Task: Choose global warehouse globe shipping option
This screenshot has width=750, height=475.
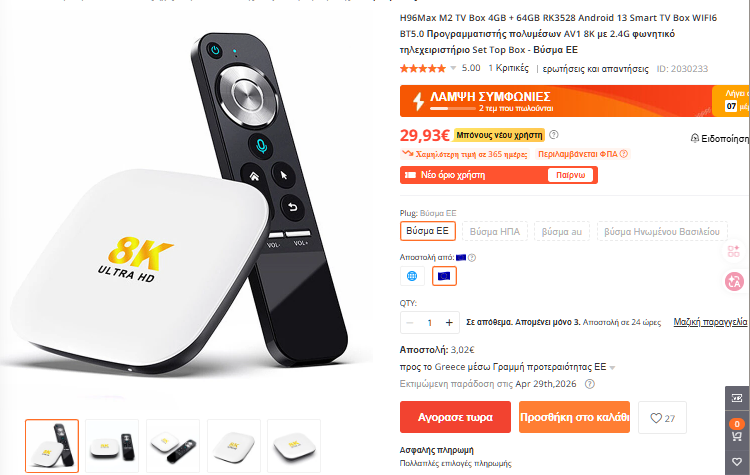Action: click(x=412, y=276)
